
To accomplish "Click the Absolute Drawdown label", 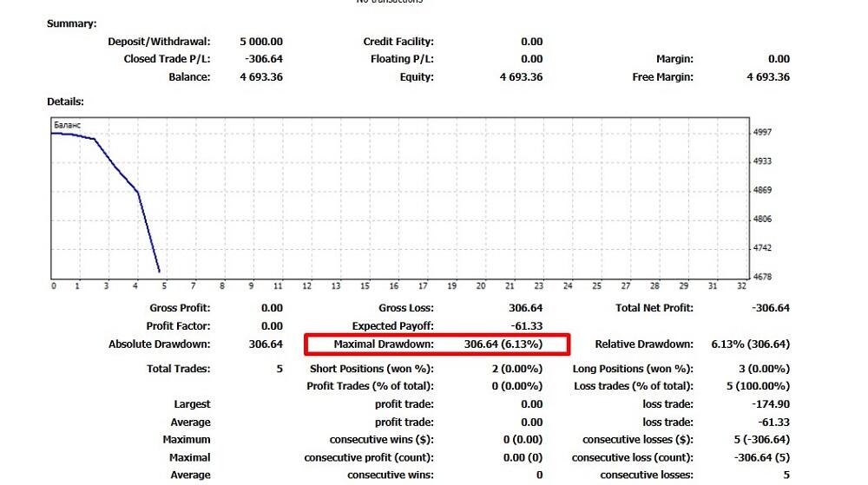I will coord(160,344).
